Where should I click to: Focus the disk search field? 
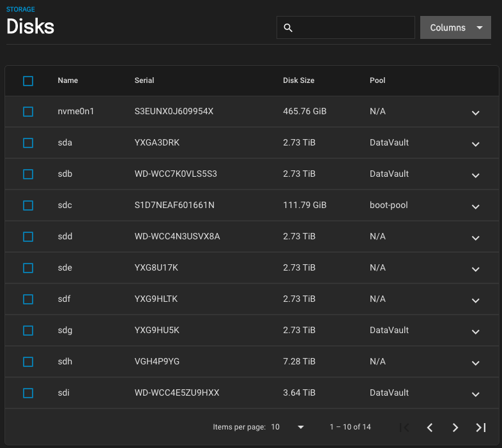tap(346, 27)
